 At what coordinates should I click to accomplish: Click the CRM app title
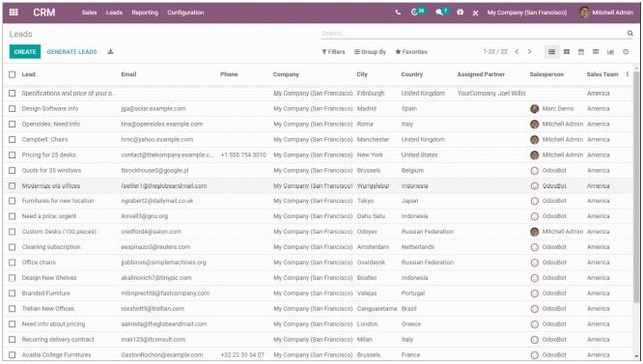pos(44,13)
